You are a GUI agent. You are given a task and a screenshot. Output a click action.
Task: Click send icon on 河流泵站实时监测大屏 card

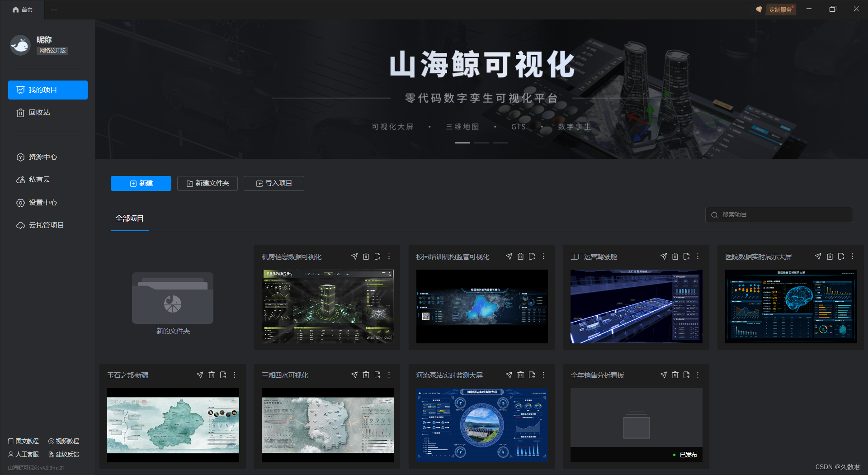pyautogui.click(x=509, y=375)
